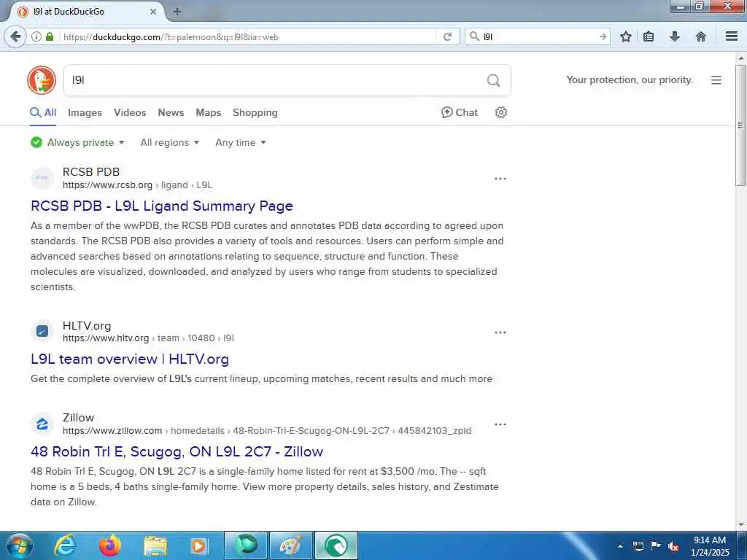Viewport: 747px width, 560px height.
Task: Open site information for duckduckgo.com
Action: coord(36,36)
